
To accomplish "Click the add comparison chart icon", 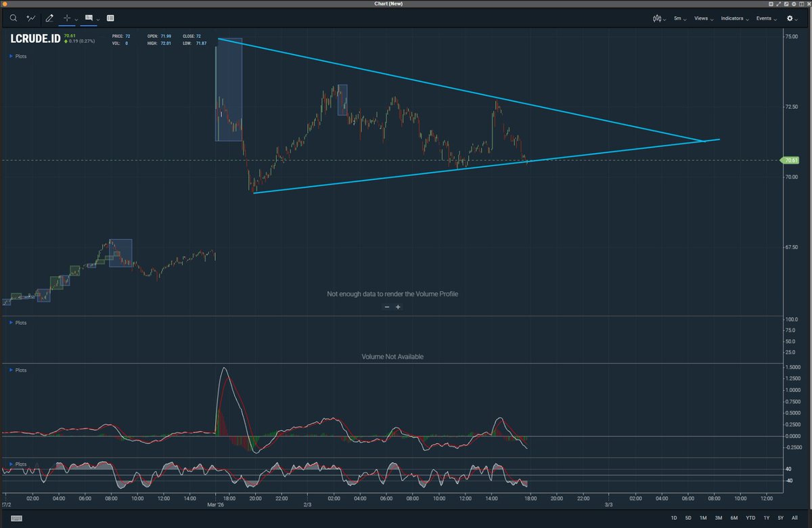I will click(31, 18).
